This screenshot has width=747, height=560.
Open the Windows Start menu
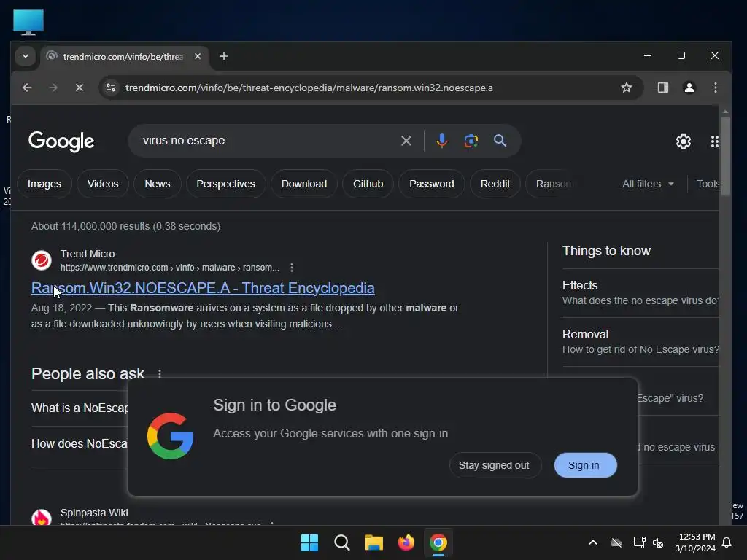pos(309,542)
